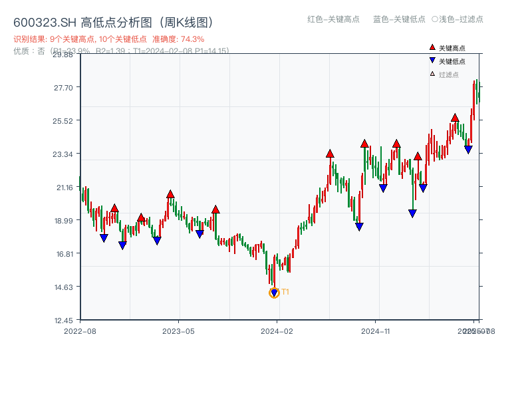Viewport: 532px width, 399px height.
Task: Click the y-axis label 27.70
Action: 63,88
